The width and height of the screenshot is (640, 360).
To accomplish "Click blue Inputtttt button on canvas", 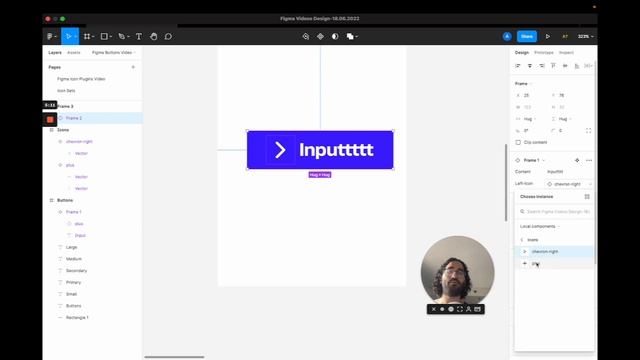I will (320, 150).
